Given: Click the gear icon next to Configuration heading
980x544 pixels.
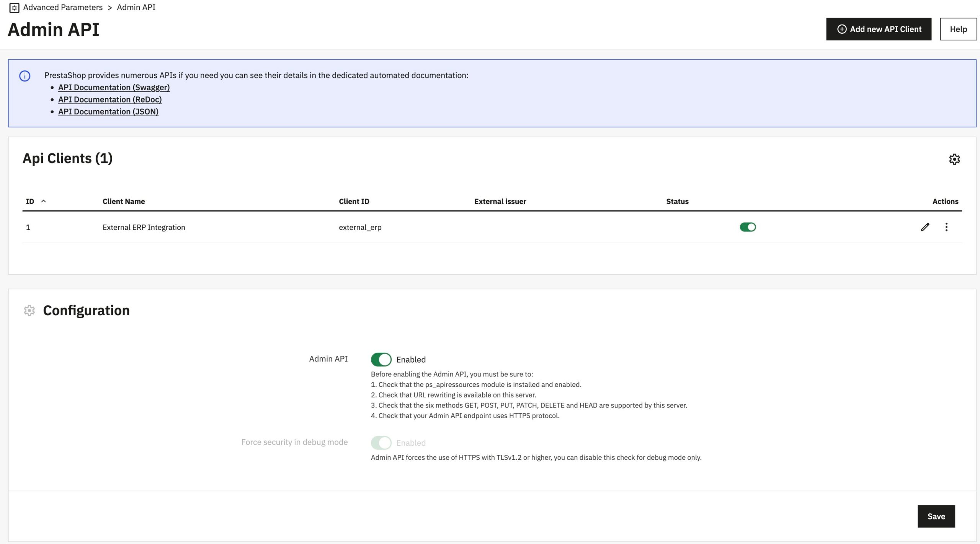Looking at the screenshot, I should (x=29, y=311).
